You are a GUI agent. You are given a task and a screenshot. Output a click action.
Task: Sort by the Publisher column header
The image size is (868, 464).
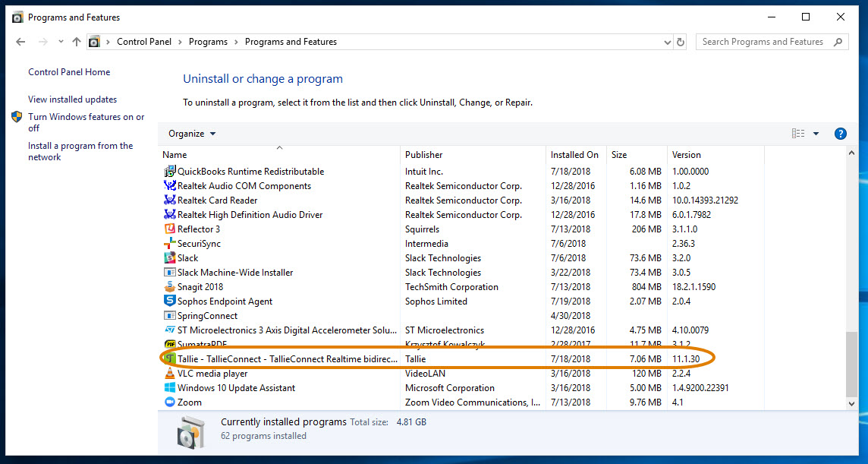tap(473, 155)
